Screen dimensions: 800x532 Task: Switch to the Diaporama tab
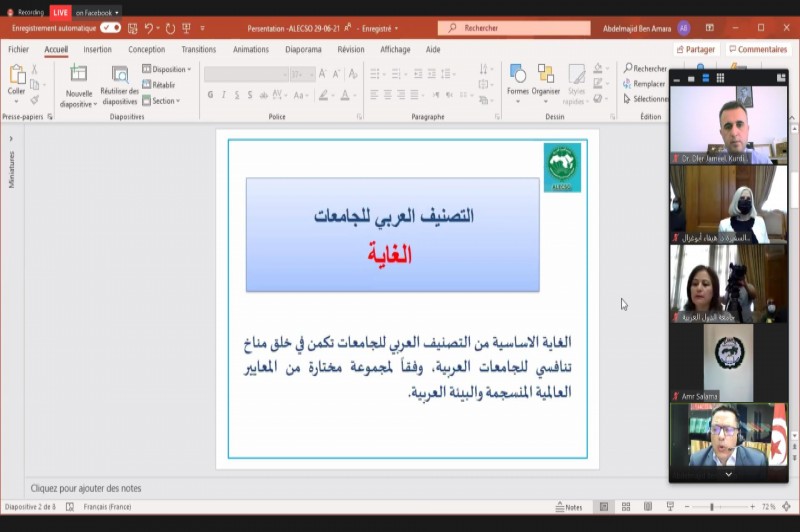tap(303, 49)
